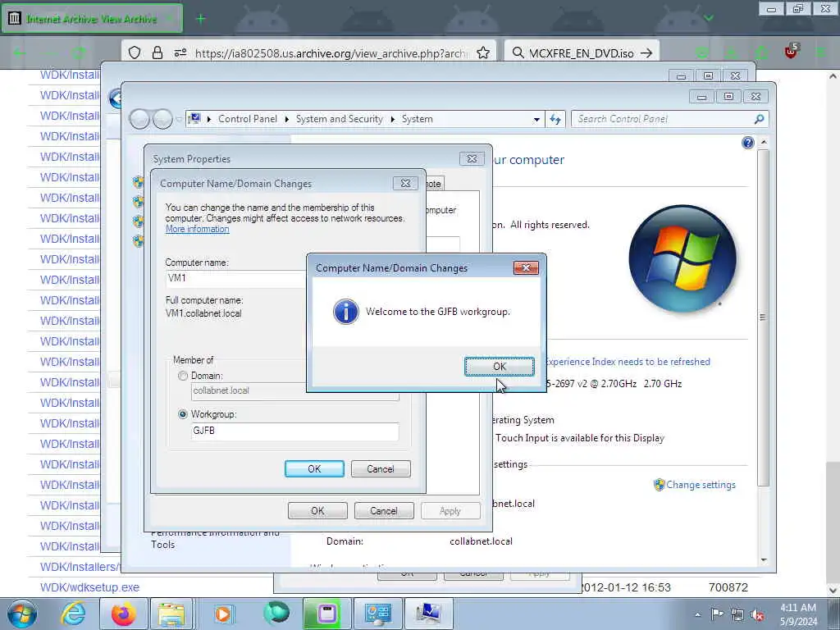The height and width of the screenshot is (630, 840).
Task: Open muted volume icon in tray
Action: pos(757,614)
